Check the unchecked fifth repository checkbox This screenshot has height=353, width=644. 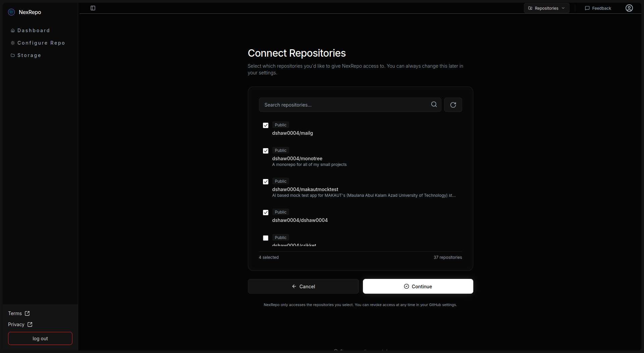266,238
